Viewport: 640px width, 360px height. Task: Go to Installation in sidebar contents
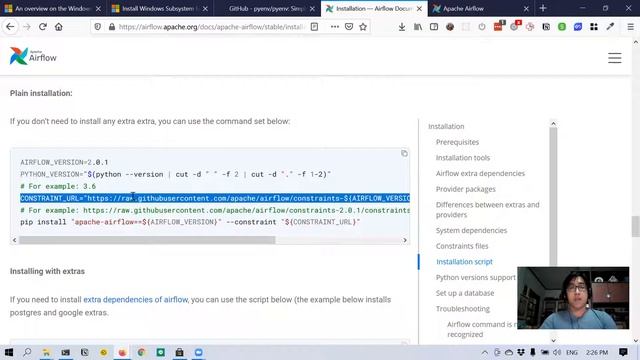click(x=446, y=127)
